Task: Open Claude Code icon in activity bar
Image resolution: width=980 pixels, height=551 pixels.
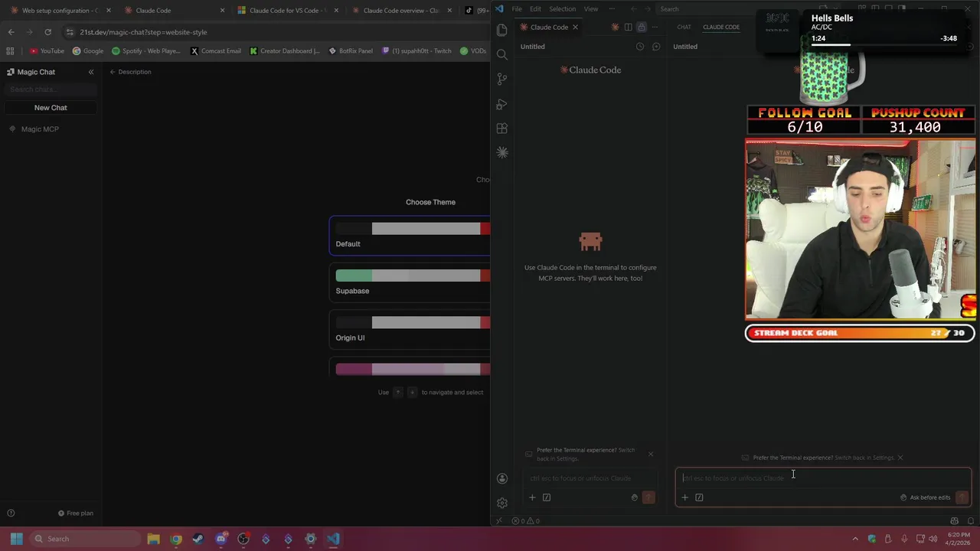Action: tap(502, 153)
